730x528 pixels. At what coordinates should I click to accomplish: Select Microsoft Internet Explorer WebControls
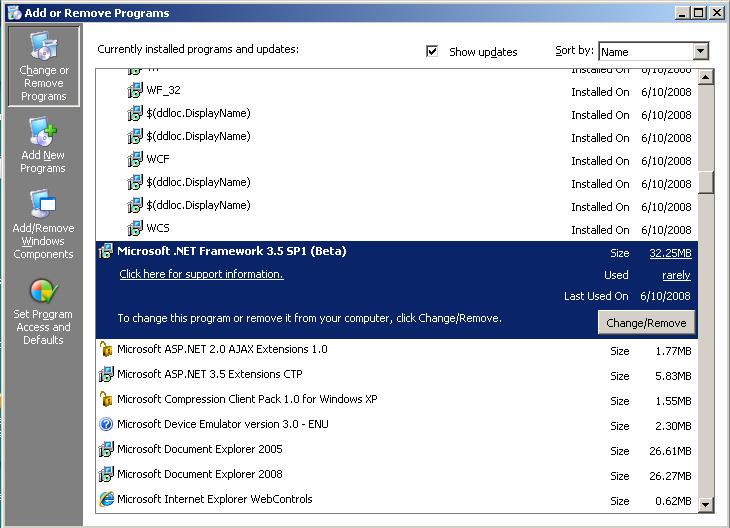397,500
